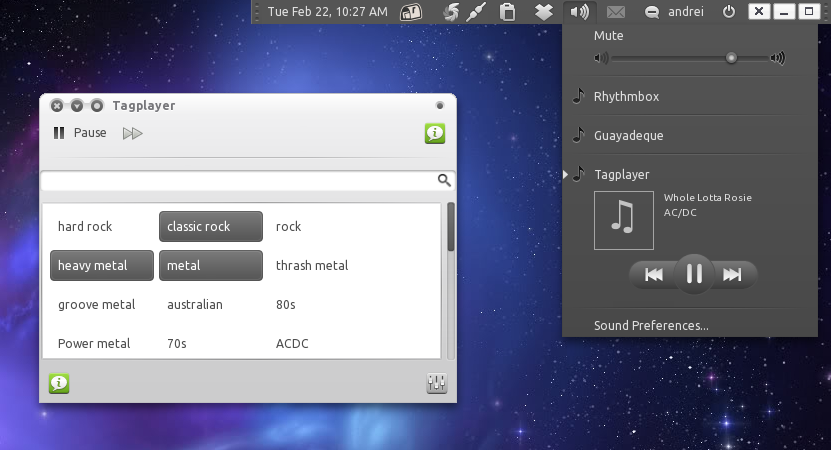
Task: Skip to next track in Tagplayer
Action: [132, 133]
